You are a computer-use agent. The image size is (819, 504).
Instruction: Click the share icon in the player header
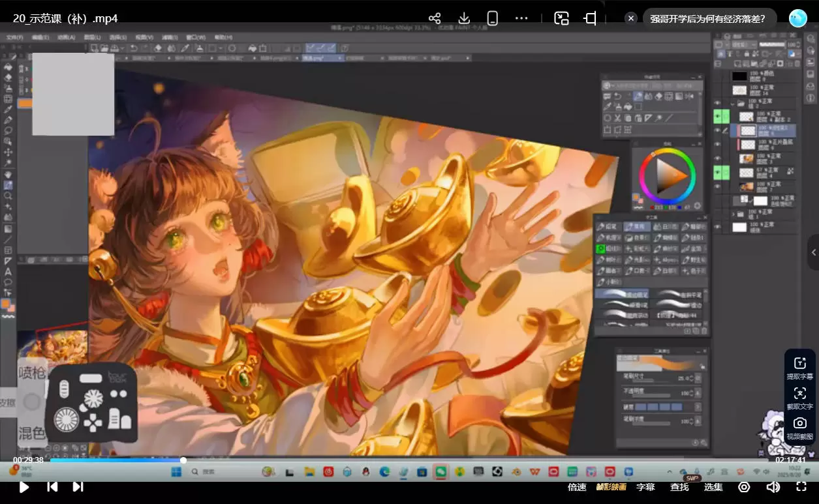435,18
